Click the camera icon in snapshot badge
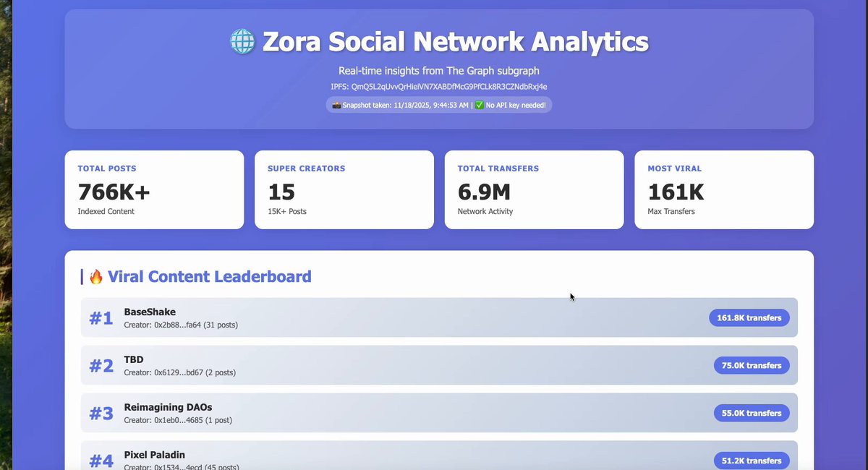Image resolution: width=868 pixels, height=470 pixels. (336, 105)
